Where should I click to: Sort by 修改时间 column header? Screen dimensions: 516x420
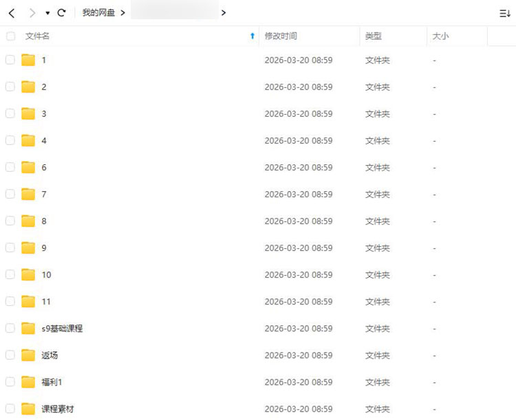pos(281,36)
